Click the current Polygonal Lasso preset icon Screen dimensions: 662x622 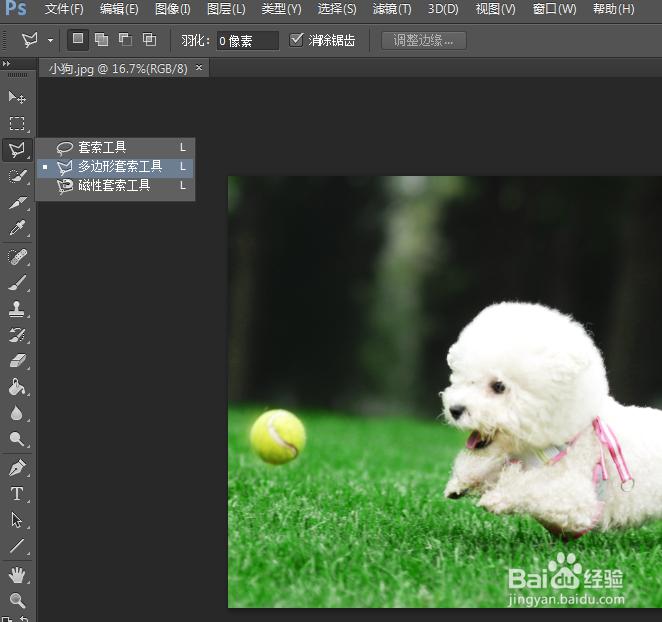click(30, 40)
